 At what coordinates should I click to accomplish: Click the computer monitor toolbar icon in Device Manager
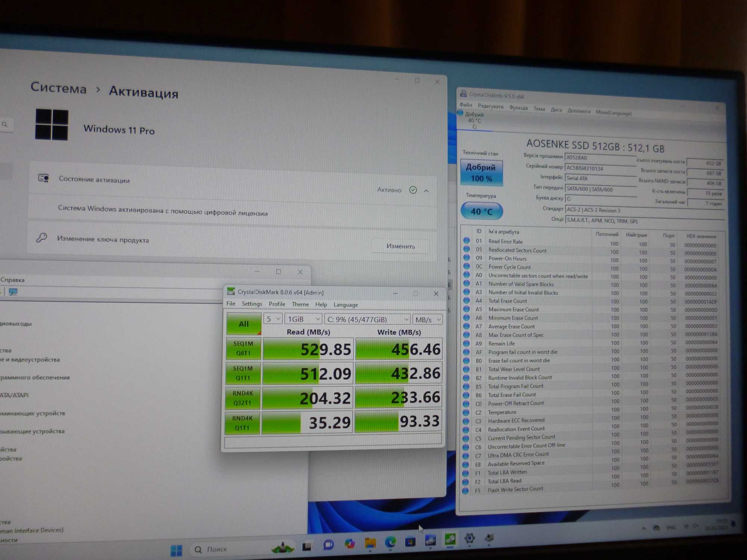click(x=13, y=292)
